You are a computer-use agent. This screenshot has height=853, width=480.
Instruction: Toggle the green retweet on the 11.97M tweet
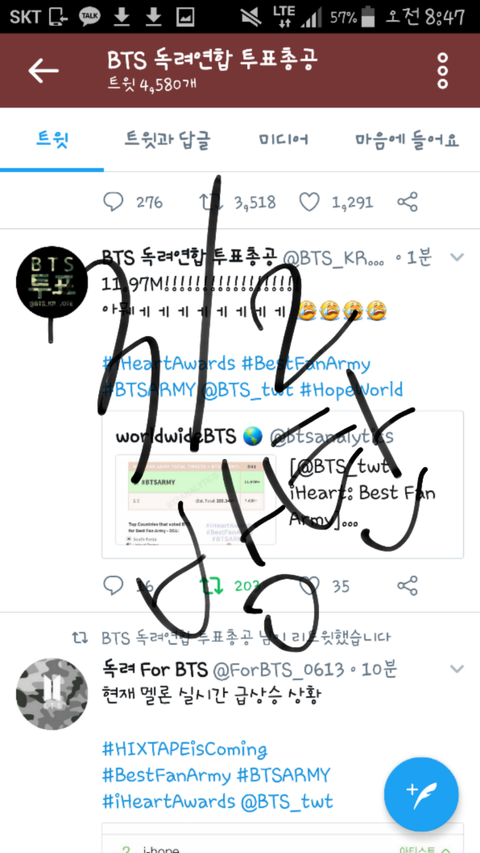tap(211, 586)
